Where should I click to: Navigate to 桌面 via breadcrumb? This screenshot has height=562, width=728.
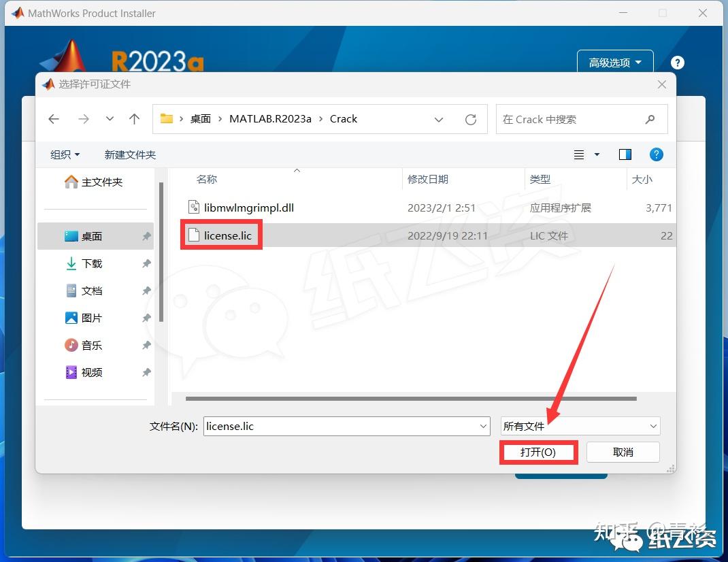point(200,118)
